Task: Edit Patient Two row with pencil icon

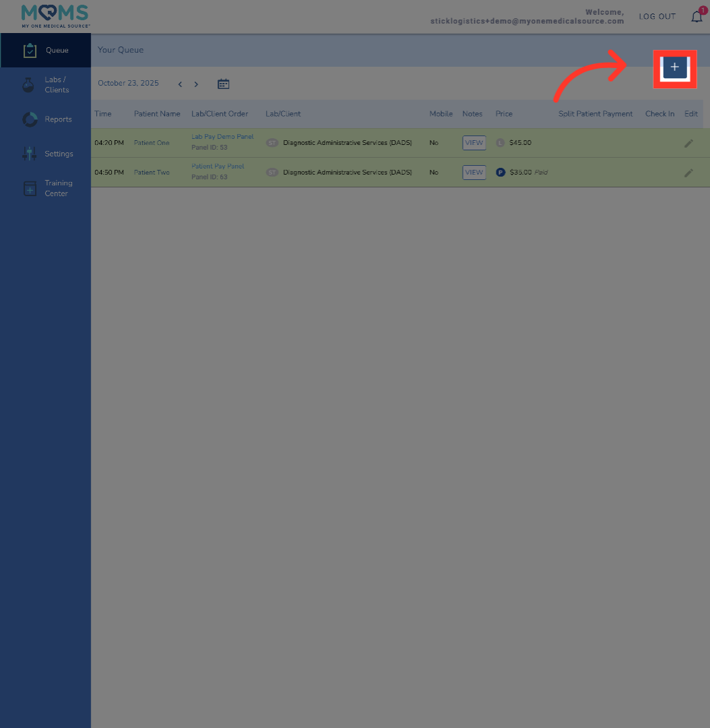Action: click(x=688, y=173)
